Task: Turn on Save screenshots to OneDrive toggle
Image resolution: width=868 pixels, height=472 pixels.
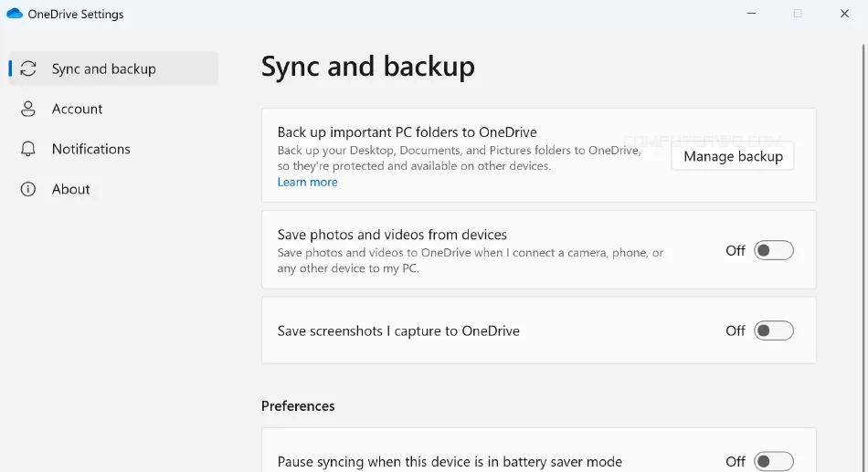Action: [x=773, y=330]
